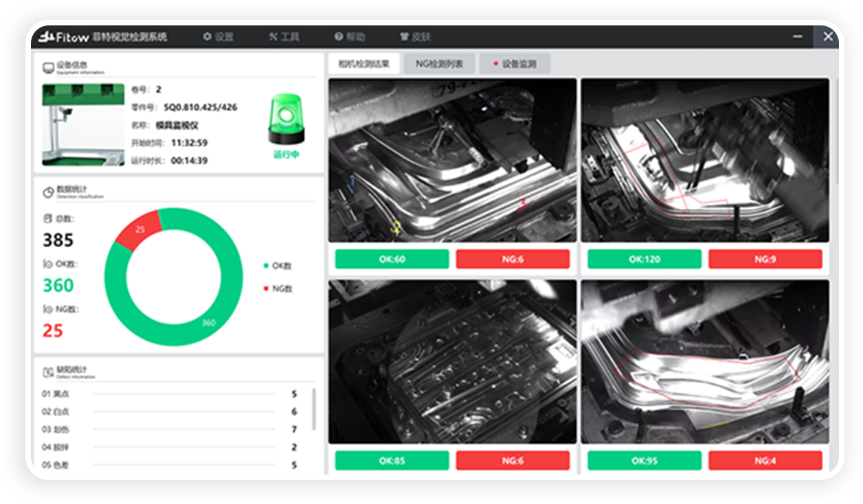863x504 pixels.
Task: Click the Fitow logo icon
Action: pos(46,36)
